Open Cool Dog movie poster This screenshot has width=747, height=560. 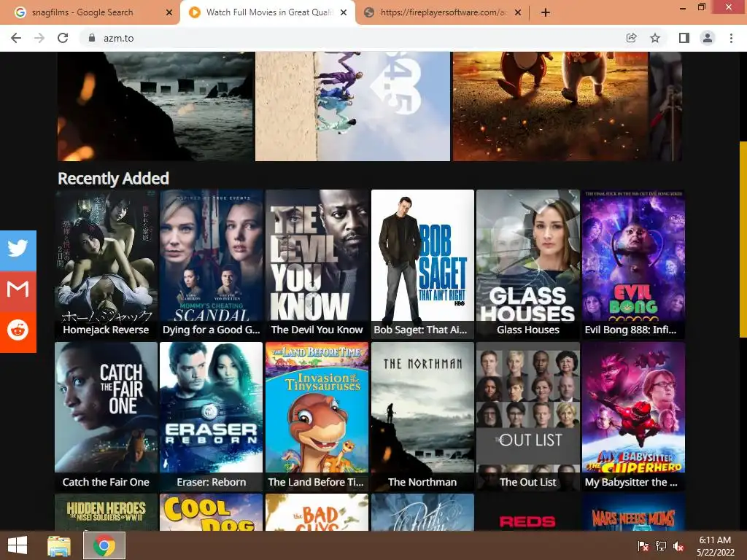(211, 512)
